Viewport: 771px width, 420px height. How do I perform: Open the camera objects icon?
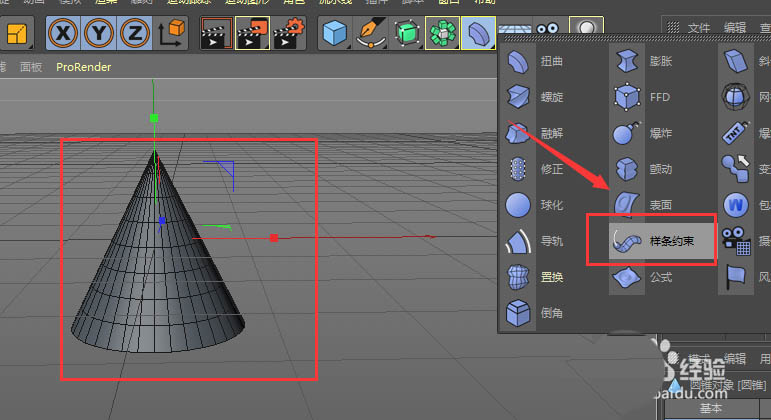point(547,29)
